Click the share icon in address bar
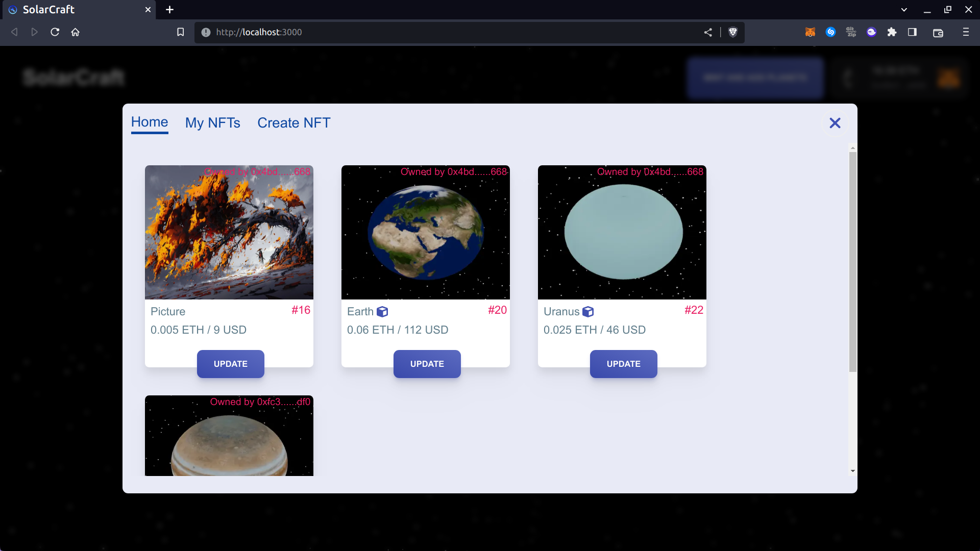980x551 pixels. point(708,32)
